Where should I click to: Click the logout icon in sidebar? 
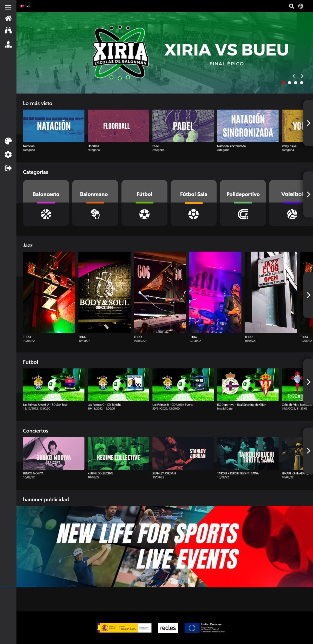pyautogui.click(x=8, y=168)
